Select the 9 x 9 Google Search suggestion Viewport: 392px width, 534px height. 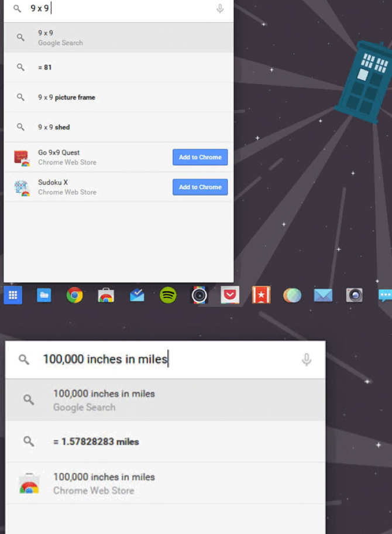pyautogui.click(x=118, y=37)
